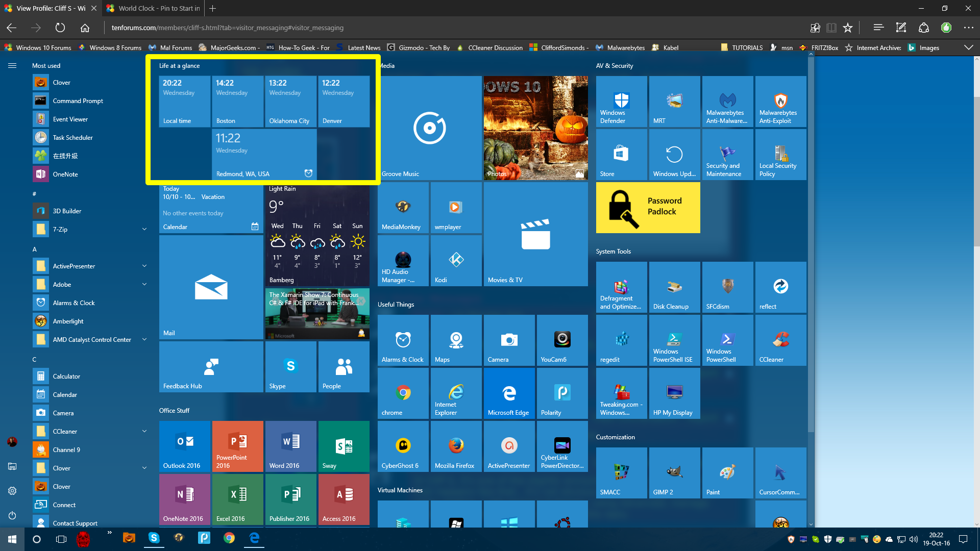
Task: Open the Store tile
Action: point(621,155)
